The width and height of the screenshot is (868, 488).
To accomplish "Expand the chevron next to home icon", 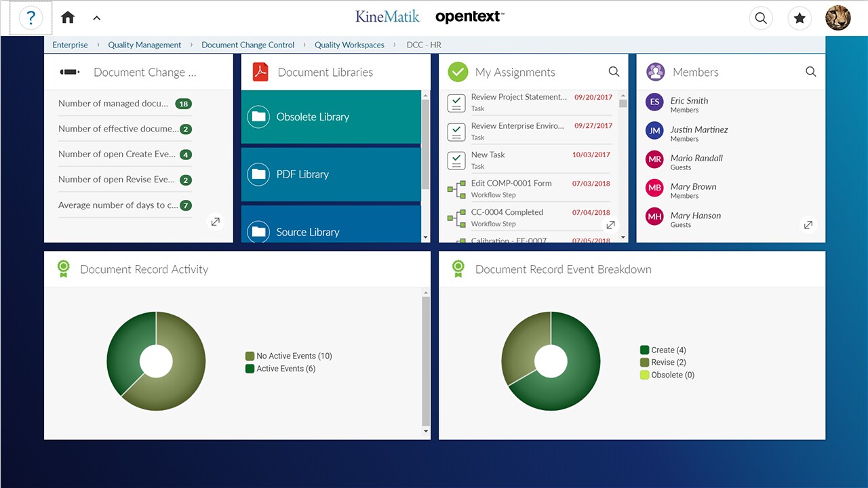I will click(x=96, y=18).
